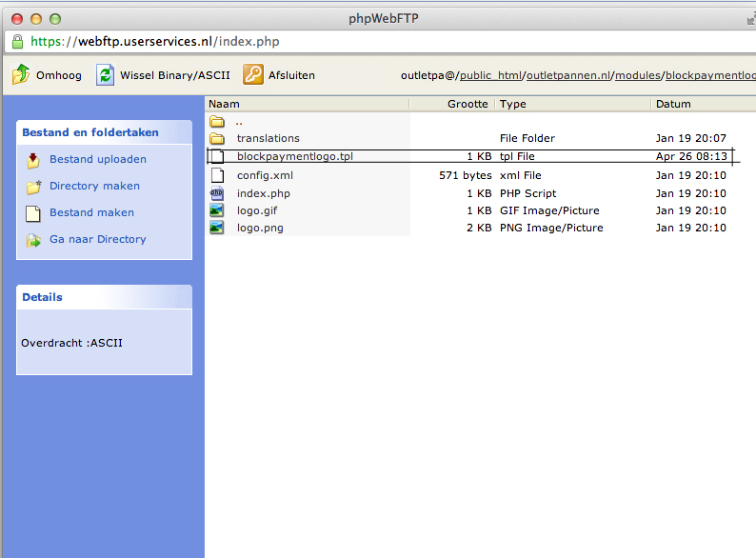Click the index.php script icon

coord(217,193)
